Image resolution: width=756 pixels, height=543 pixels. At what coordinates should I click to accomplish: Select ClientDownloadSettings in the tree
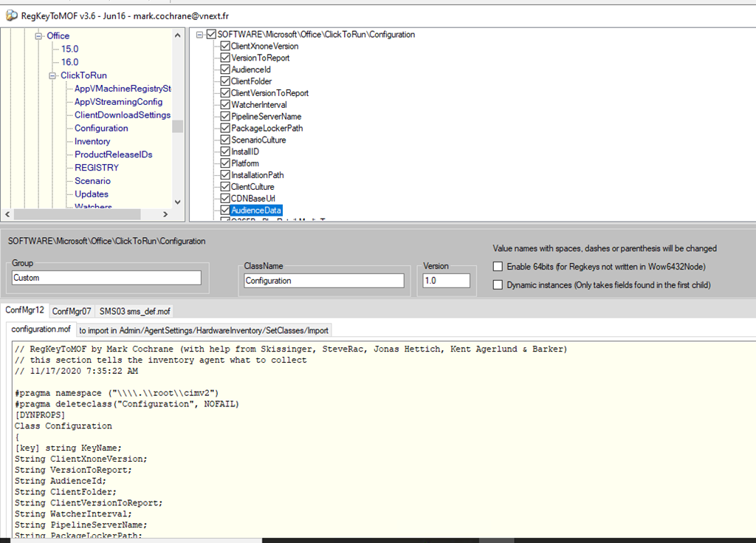(x=123, y=115)
